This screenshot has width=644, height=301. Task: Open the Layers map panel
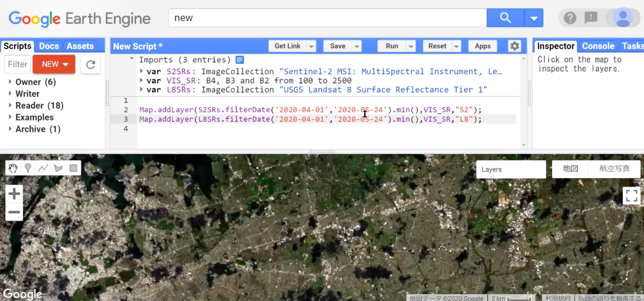point(511,169)
